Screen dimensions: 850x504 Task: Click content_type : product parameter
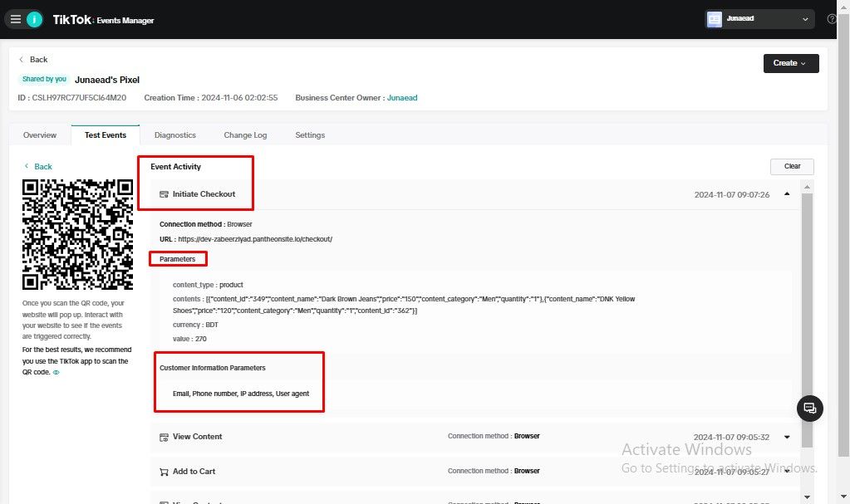point(208,285)
